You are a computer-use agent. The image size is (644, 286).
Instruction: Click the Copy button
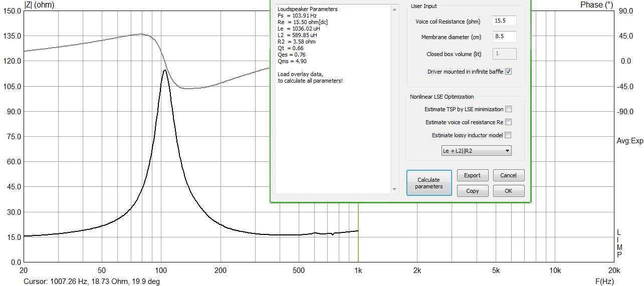(472, 191)
